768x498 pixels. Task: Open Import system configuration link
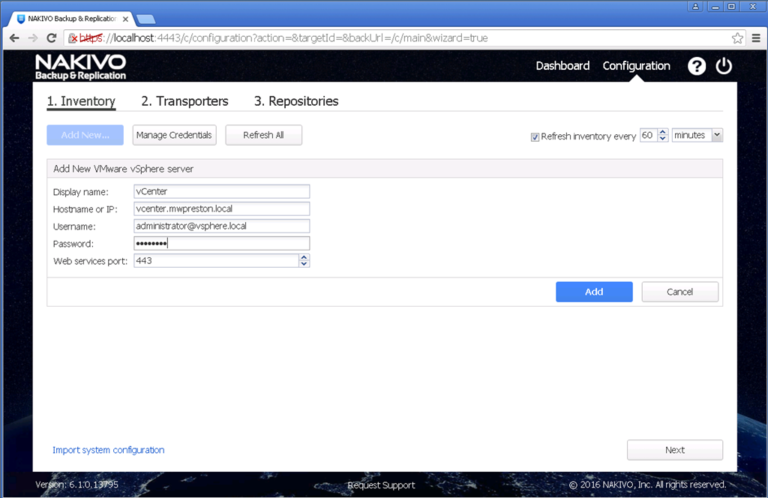[108, 450]
